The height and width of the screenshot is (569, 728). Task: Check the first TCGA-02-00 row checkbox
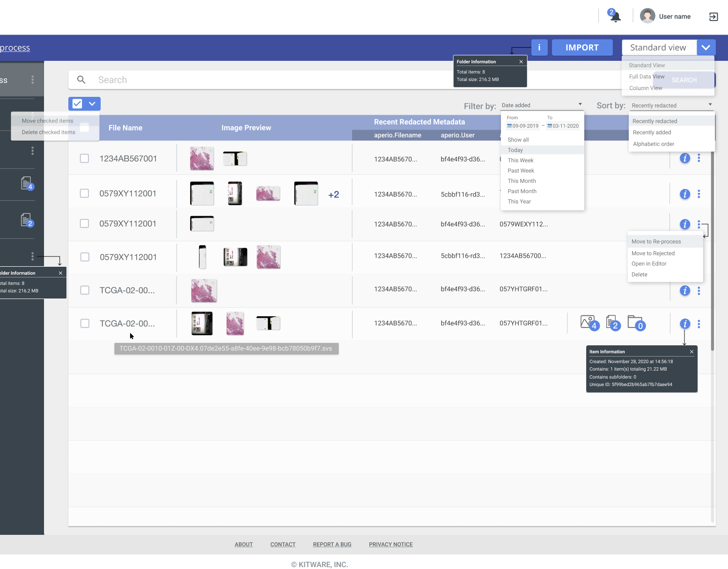[85, 290]
